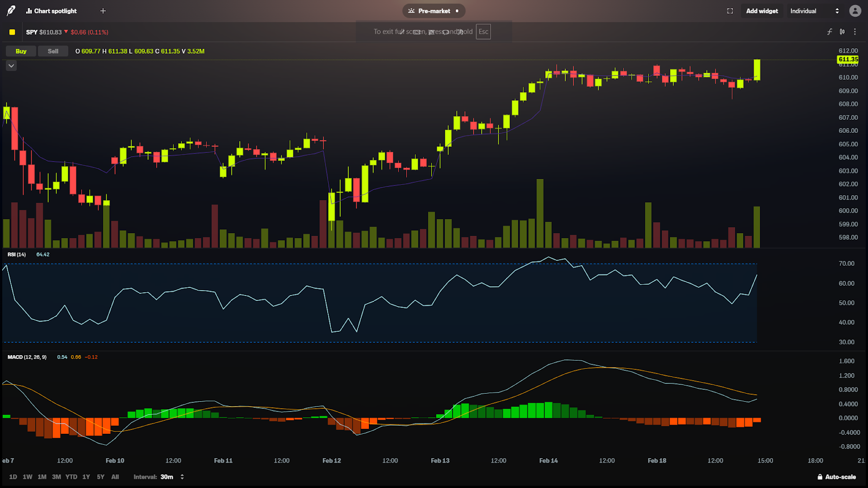Open the indicators function icon

point(829,32)
